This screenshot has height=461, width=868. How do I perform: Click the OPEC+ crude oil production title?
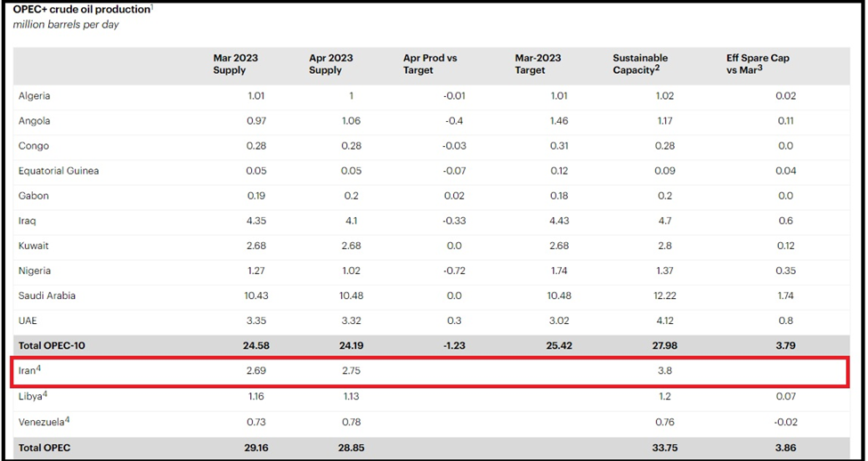(81, 9)
